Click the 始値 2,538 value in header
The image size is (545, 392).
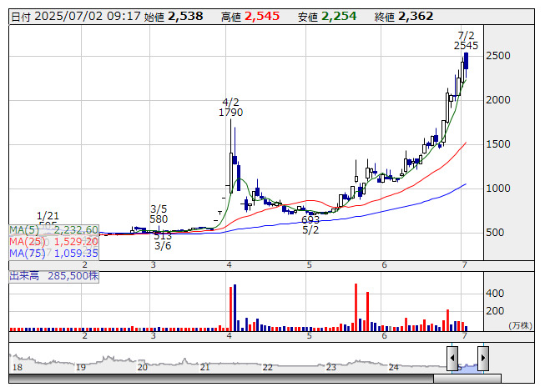(x=184, y=16)
